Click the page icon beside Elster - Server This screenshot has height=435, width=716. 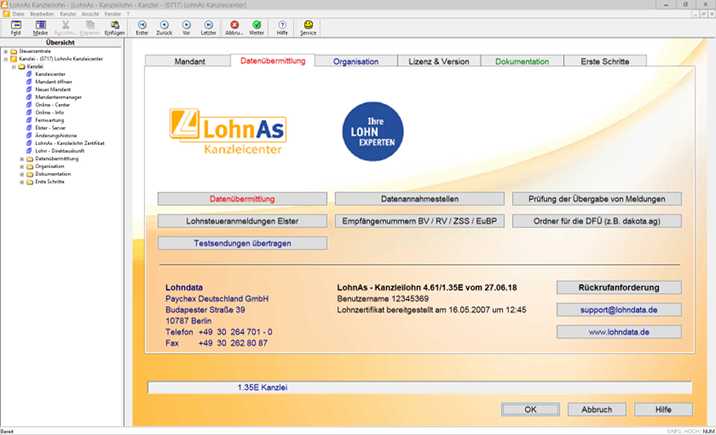pyautogui.click(x=29, y=128)
